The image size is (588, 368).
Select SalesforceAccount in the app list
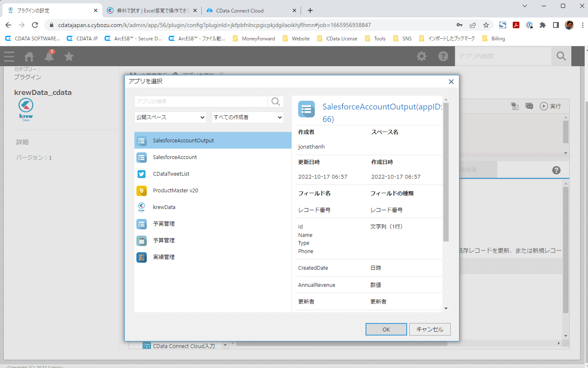point(175,157)
